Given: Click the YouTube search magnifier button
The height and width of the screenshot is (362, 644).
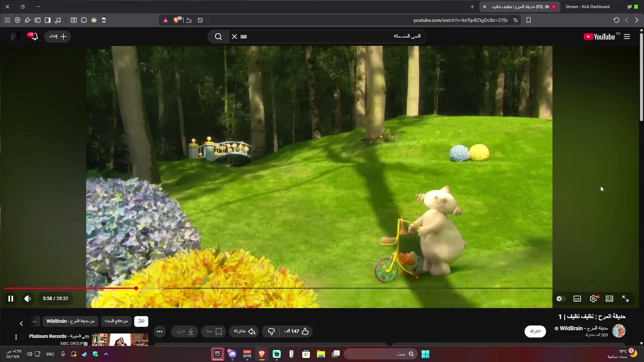Looking at the screenshot, I should tap(218, 37).
